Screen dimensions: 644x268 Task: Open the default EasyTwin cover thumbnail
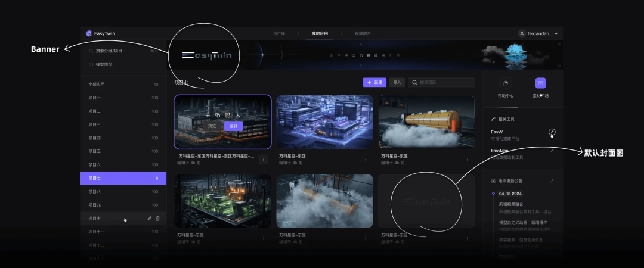click(426, 201)
